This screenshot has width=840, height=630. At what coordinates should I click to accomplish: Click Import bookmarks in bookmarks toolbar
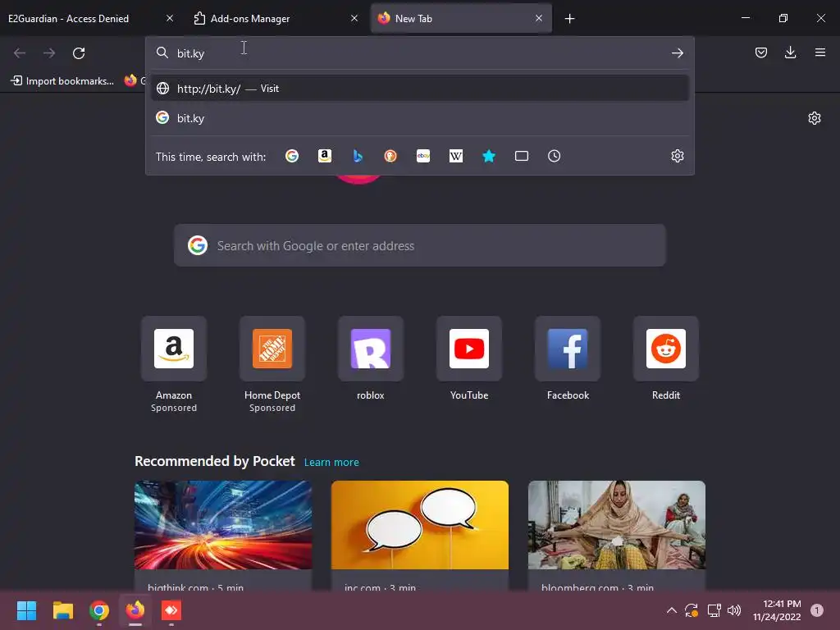(x=62, y=81)
